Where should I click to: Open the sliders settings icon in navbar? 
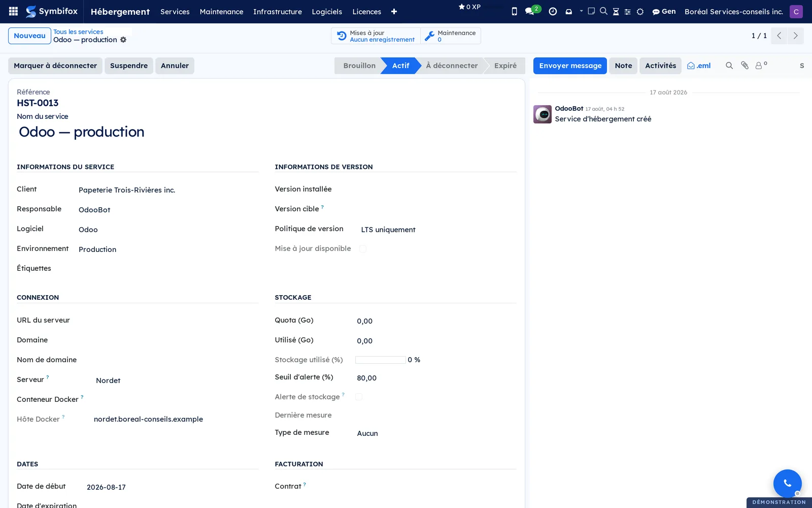pos(628,11)
